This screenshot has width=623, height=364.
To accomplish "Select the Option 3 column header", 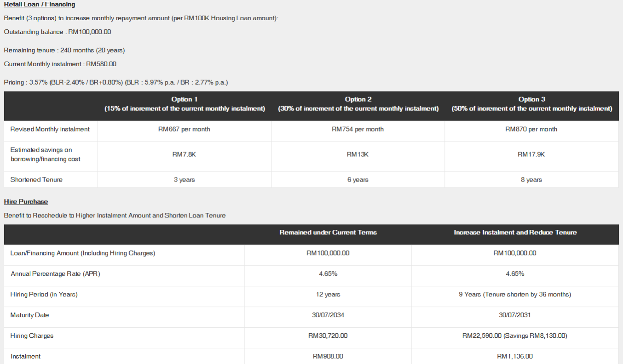I will pos(531,104).
